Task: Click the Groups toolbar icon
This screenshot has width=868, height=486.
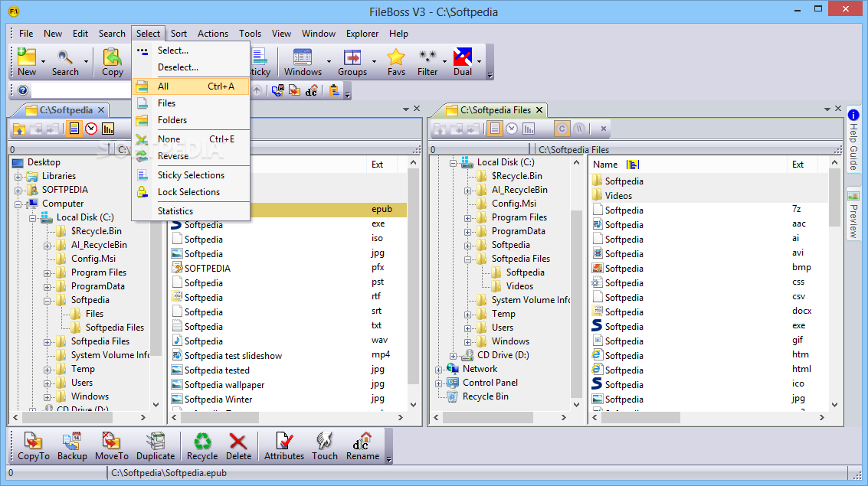Action: coord(352,62)
